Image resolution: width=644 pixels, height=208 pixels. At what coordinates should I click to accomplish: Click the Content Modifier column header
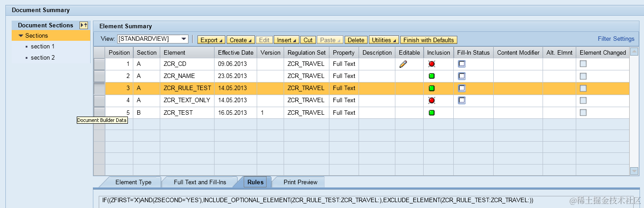pyautogui.click(x=518, y=52)
